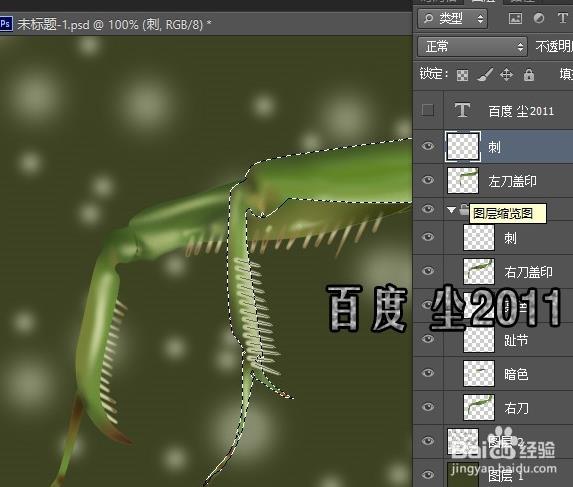Hide the 左刀盖印 layer
The image size is (573, 487).
428,180
